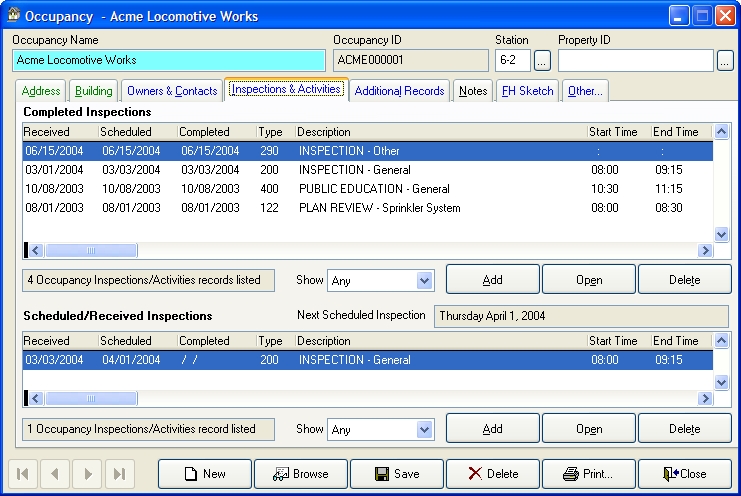Click Received column header in Completed Inspections
The image size is (741, 496).
coord(60,132)
